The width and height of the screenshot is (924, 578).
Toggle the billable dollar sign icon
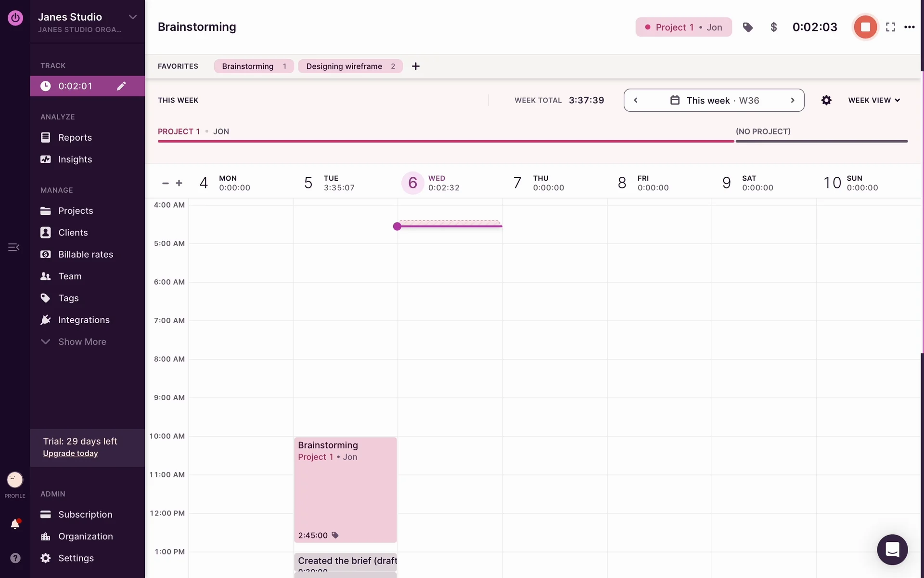point(773,27)
